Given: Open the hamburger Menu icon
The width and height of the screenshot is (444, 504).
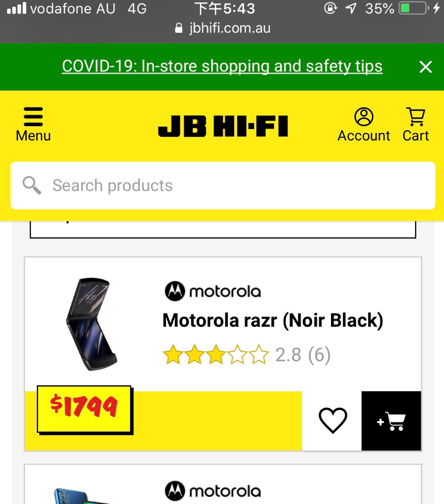Looking at the screenshot, I should coord(33,117).
